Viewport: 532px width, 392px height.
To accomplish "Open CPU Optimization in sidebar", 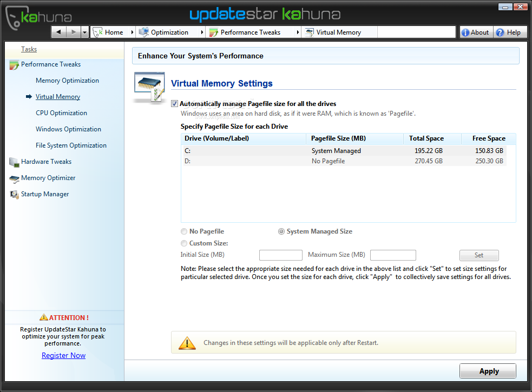I will coord(61,113).
